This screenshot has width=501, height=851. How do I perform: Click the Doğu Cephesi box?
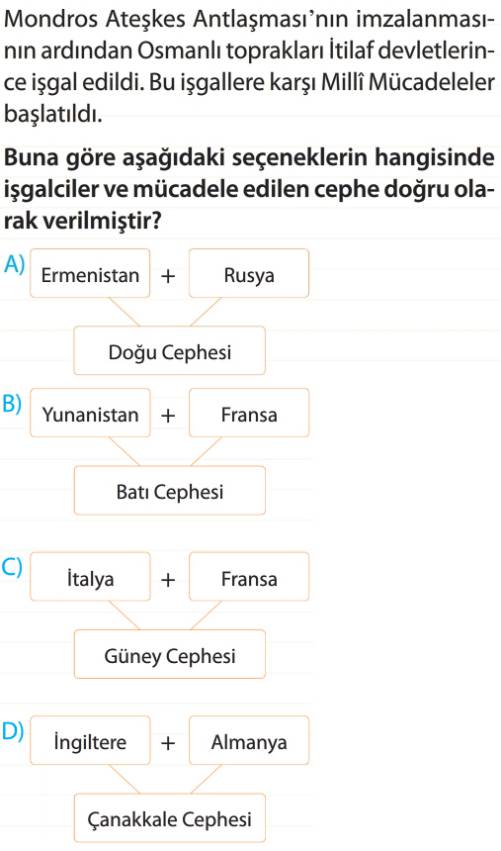(x=170, y=351)
